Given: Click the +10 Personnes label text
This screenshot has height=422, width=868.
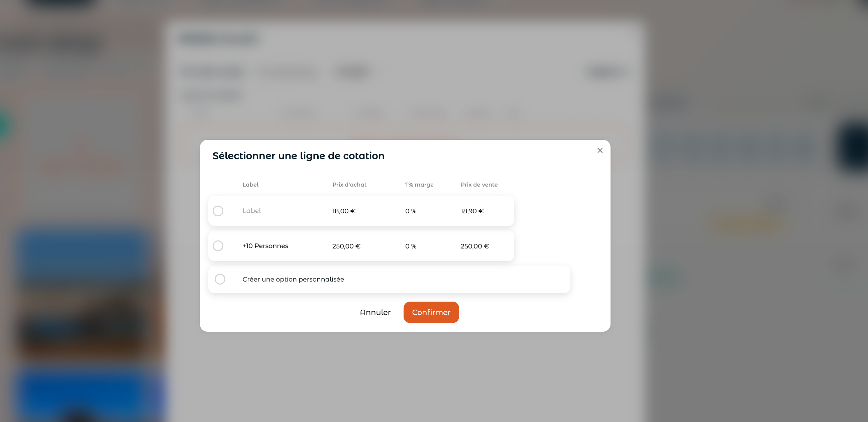Looking at the screenshot, I should click(265, 246).
